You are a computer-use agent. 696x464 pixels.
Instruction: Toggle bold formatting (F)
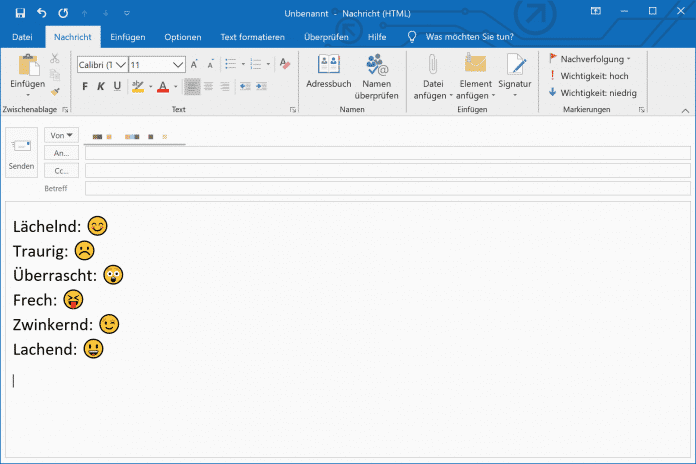[x=85, y=86]
